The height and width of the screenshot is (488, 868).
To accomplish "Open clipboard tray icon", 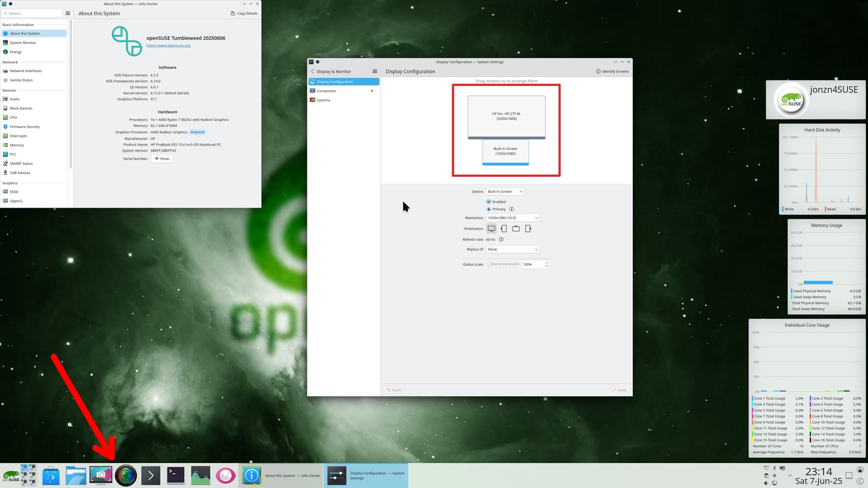I will [x=766, y=475].
